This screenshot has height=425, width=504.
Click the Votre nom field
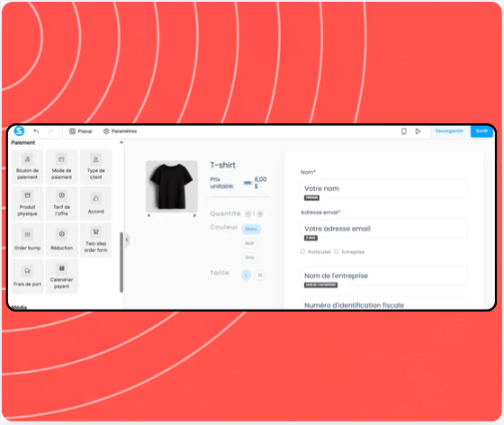(383, 189)
